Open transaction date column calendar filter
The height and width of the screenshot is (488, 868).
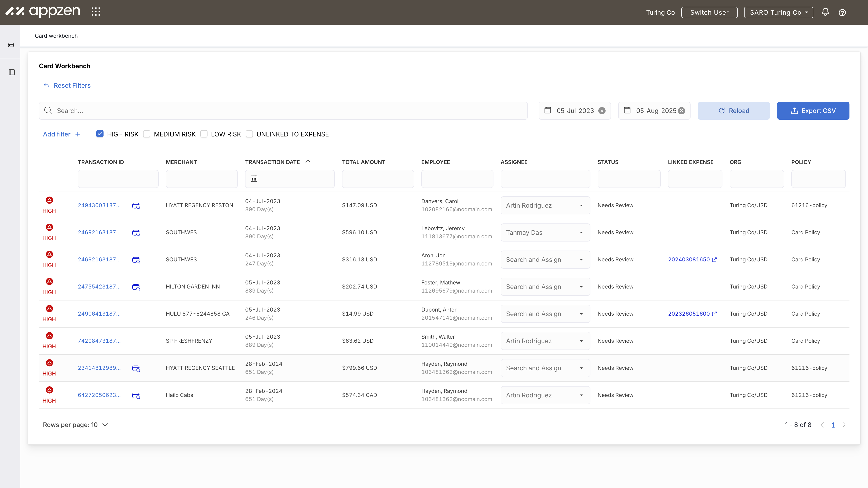click(x=254, y=179)
